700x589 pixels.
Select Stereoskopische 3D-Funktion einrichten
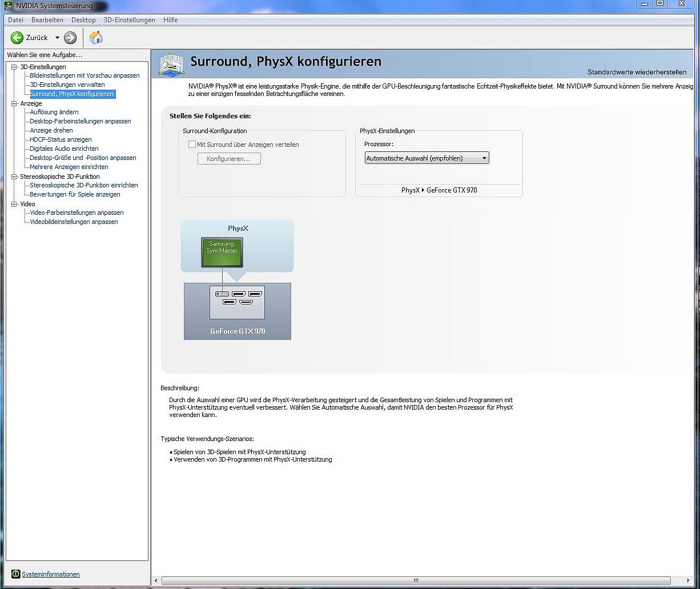[x=84, y=185]
